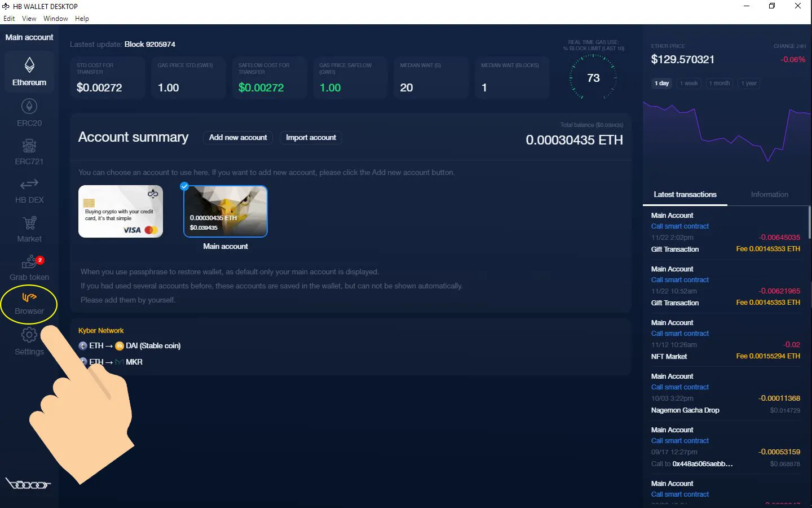This screenshot has height=508, width=812.
Task: Navigate to HB DEX exchange
Action: [x=29, y=189]
